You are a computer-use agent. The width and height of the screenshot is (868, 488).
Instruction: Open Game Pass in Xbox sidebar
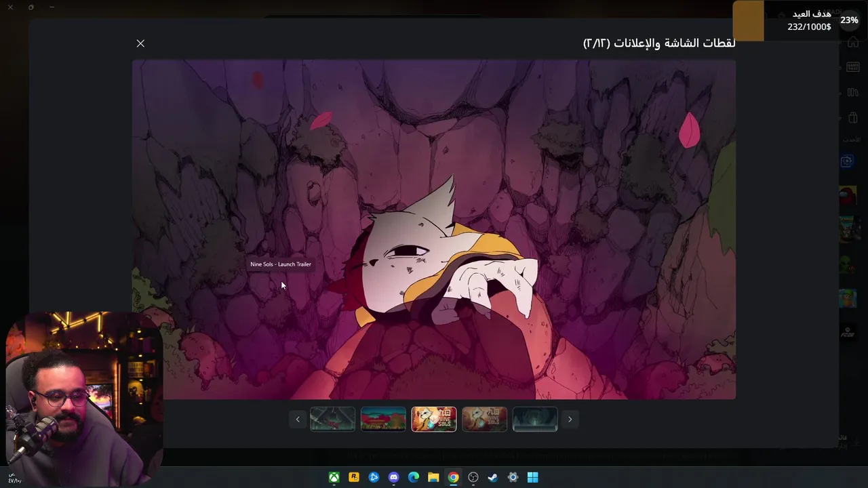[852, 67]
